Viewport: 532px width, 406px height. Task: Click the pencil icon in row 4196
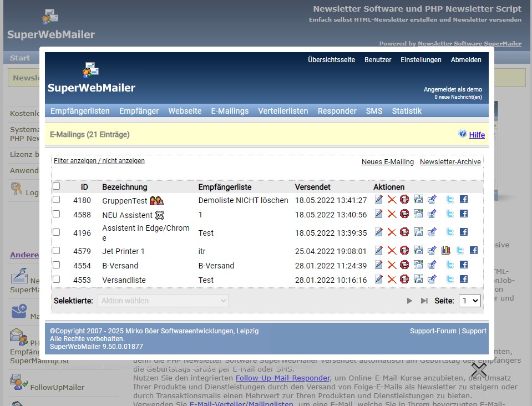[x=379, y=232]
